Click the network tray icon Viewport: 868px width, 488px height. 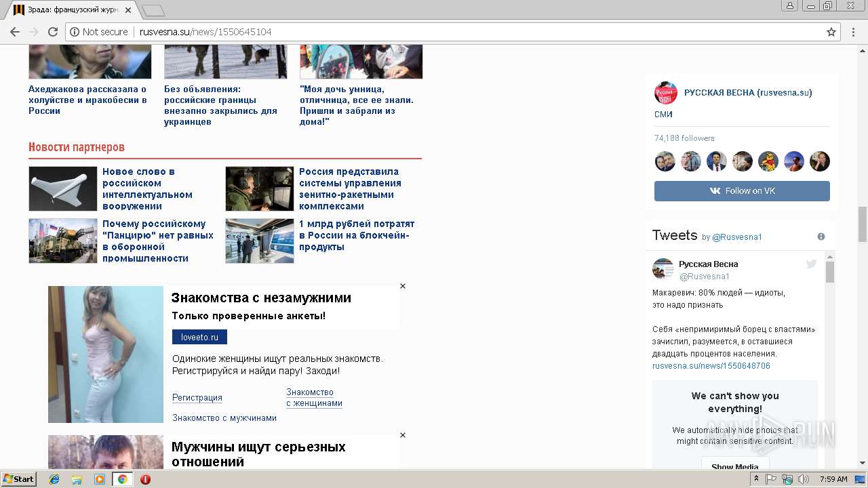[x=787, y=479]
